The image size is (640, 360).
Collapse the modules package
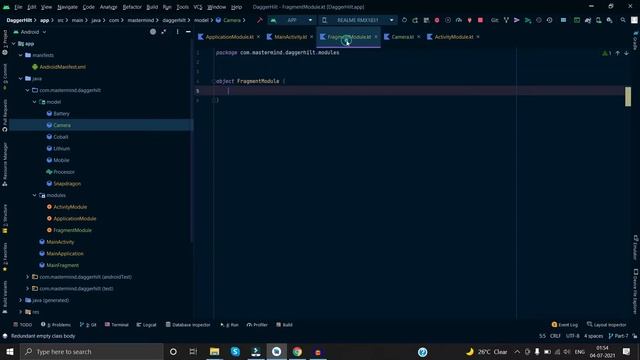coord(34,195)
